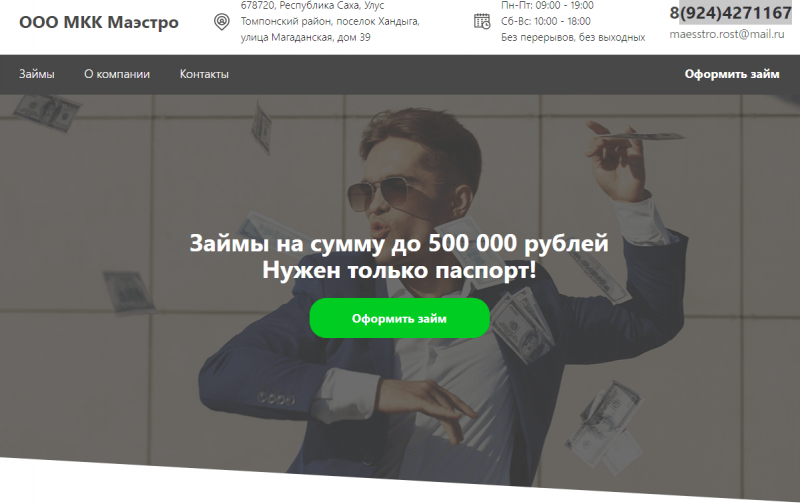The width and height of the screenshot is (800, 504).
Task: Click the улица Магаданская, дом 39 address line
Action: click(306, 37)
